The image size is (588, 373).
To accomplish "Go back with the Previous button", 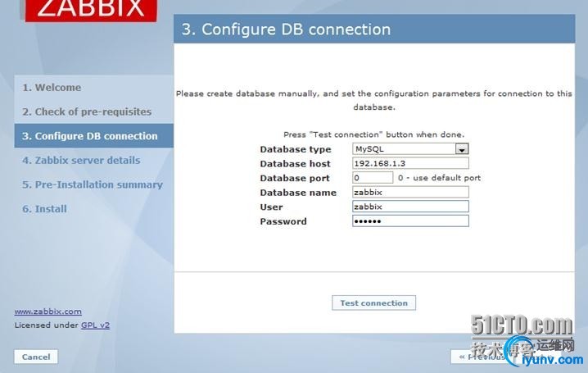I will click(482, 357).
